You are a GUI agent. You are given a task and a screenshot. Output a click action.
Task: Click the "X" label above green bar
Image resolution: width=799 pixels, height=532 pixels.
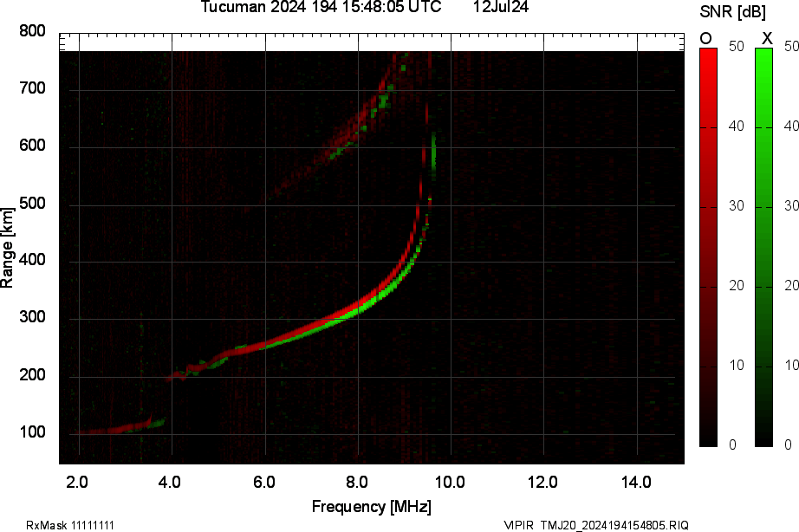click(x=766, y=38)
